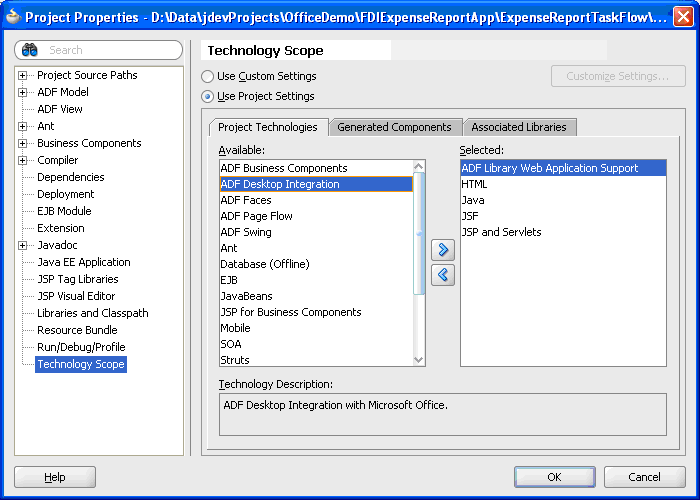Expand the Compiler tree node
This screenshot has height=500, width=700.
pos(22,160)
